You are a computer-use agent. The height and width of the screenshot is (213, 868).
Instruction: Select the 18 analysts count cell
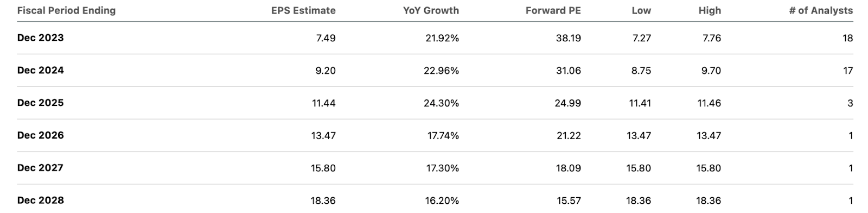847,38
